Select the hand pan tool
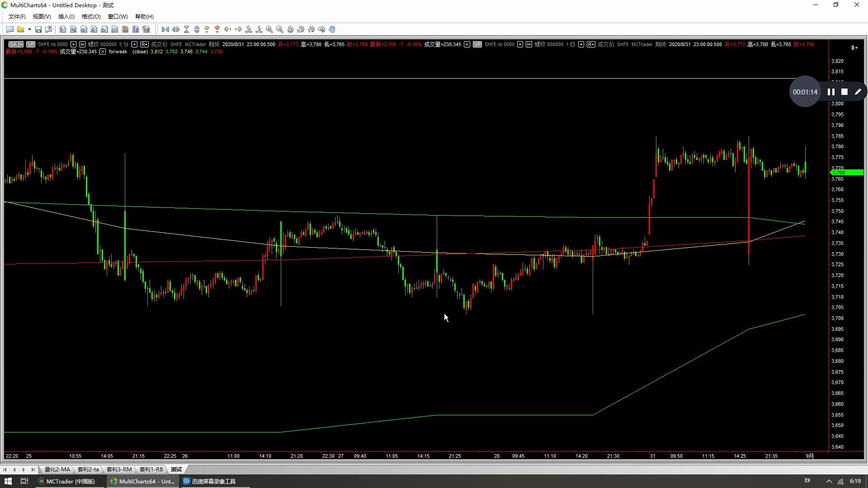 coord(332,29)
